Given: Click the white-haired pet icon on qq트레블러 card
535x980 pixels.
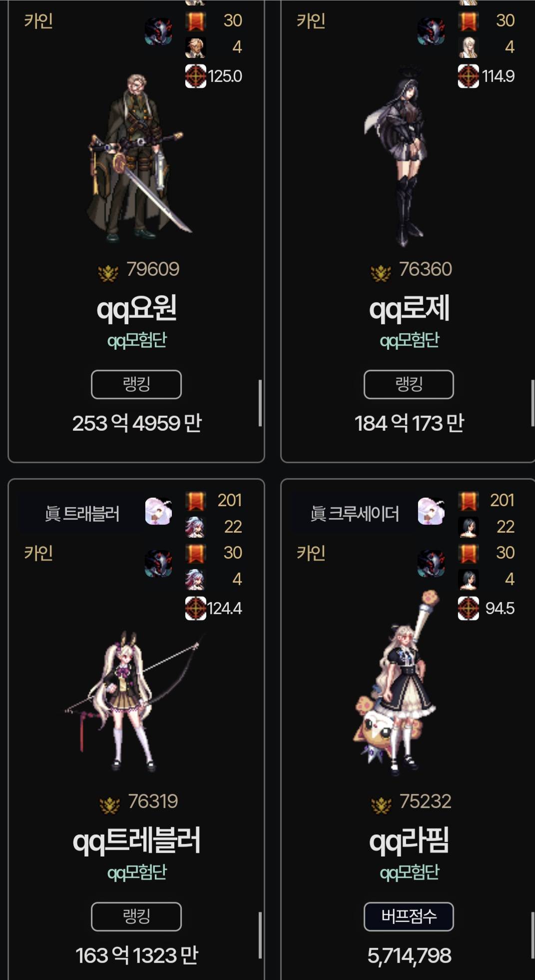Looking at the screenshot, I should (x=158, y=511).
